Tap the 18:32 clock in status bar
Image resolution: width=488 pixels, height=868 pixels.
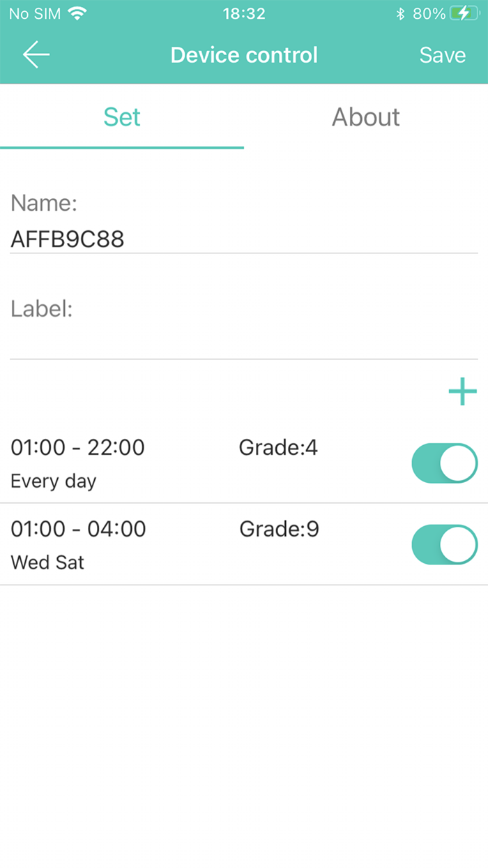click(x=244, y=13)
